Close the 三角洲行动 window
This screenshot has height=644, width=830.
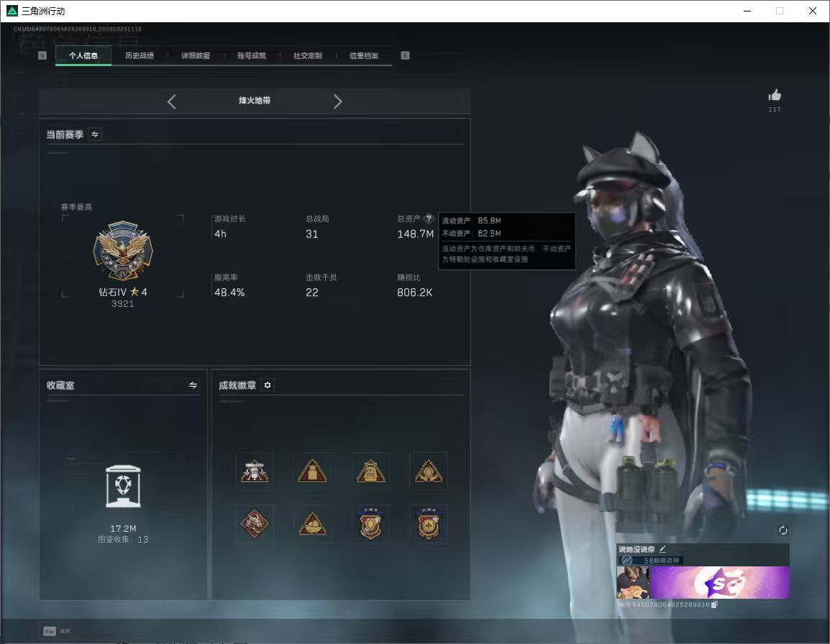(813, 11)
